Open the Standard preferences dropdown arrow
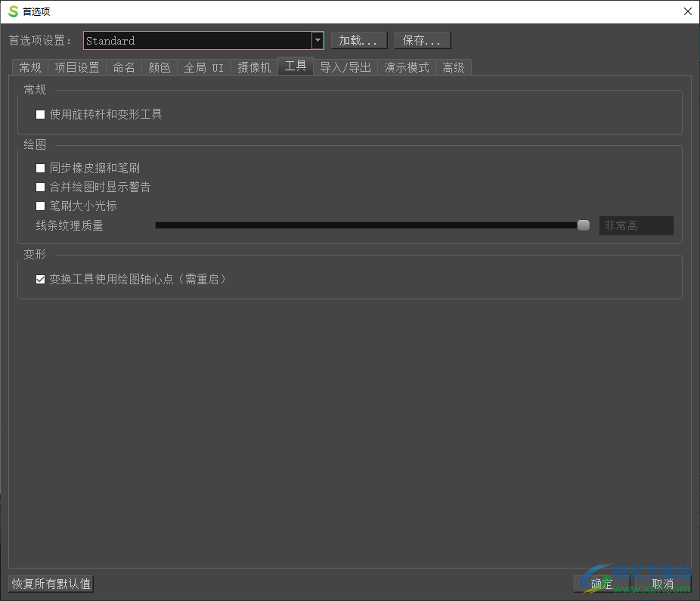The height and width of the screenshot is (601, 700). 317,41
